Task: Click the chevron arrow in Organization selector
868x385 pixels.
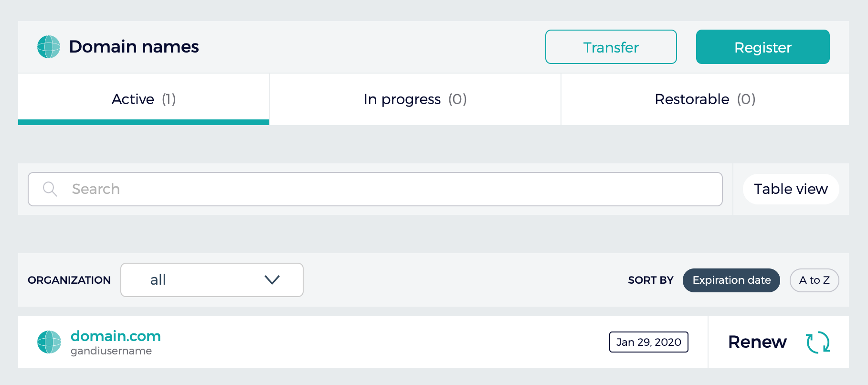Action: [272, 280]
